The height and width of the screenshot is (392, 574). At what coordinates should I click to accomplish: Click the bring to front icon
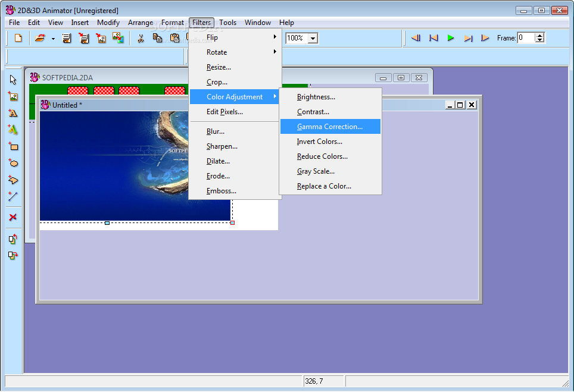click(x=13, y=239)
